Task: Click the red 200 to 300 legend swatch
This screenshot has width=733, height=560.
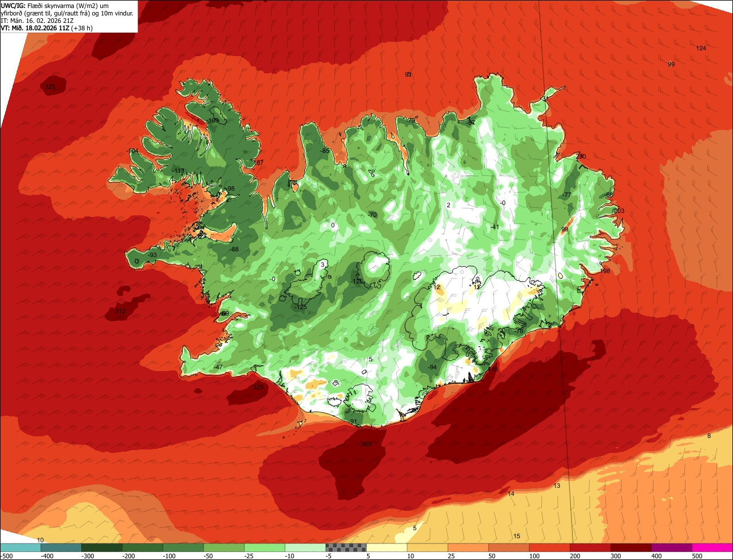Action: click(x=590, y=547)
